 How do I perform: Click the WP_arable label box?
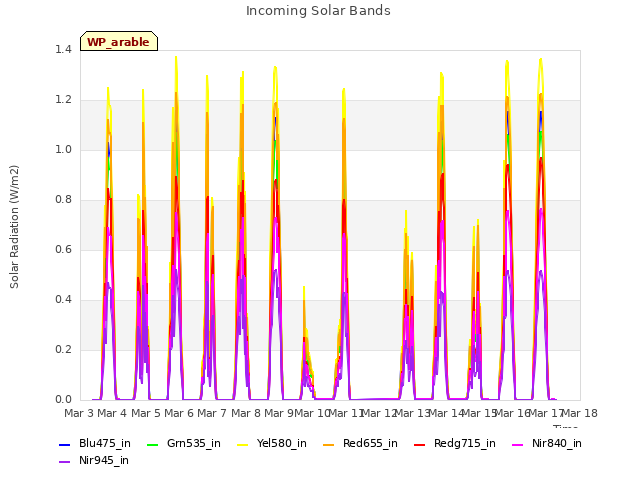pyautogui.click(x=119, y=41)
